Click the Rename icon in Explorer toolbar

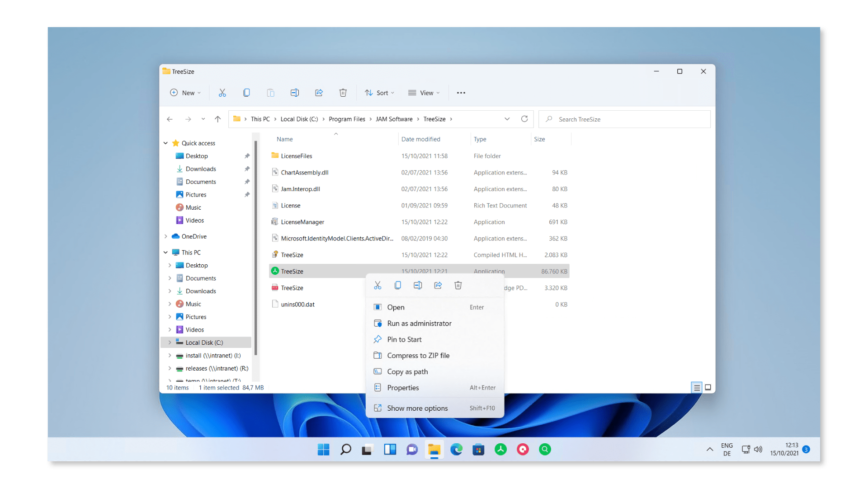(294, 93)
